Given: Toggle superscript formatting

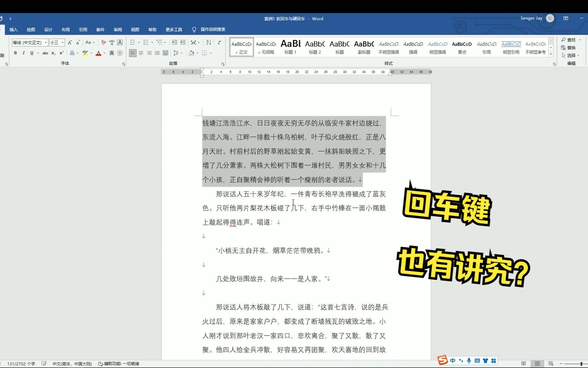Looking at the screenshot, I should point(62,53).
